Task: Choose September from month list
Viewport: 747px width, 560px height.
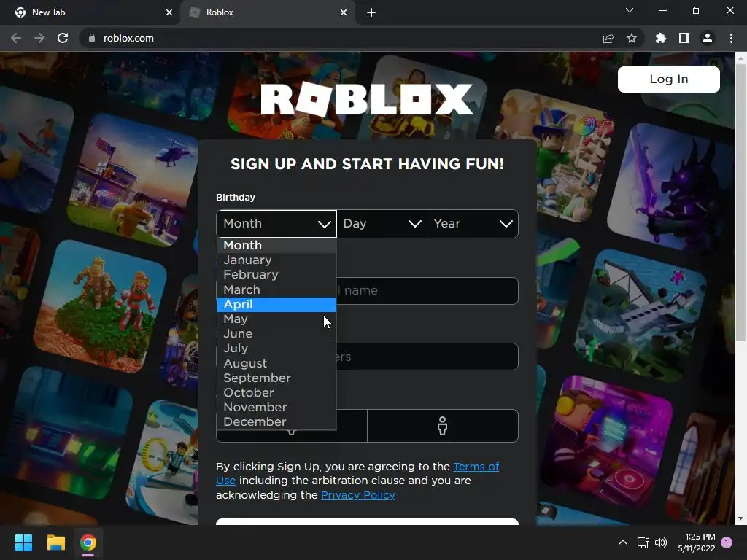Action: [276, 378]
